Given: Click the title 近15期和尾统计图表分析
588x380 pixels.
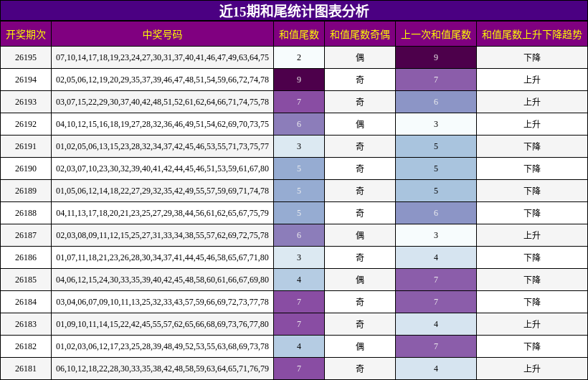Looking at the screenshot, I should click(294, 11).
